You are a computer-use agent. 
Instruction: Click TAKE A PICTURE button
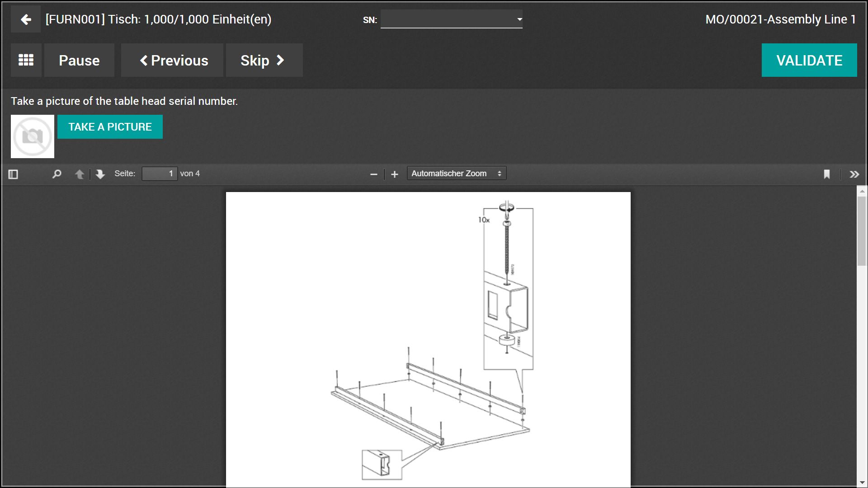(110, 127)
